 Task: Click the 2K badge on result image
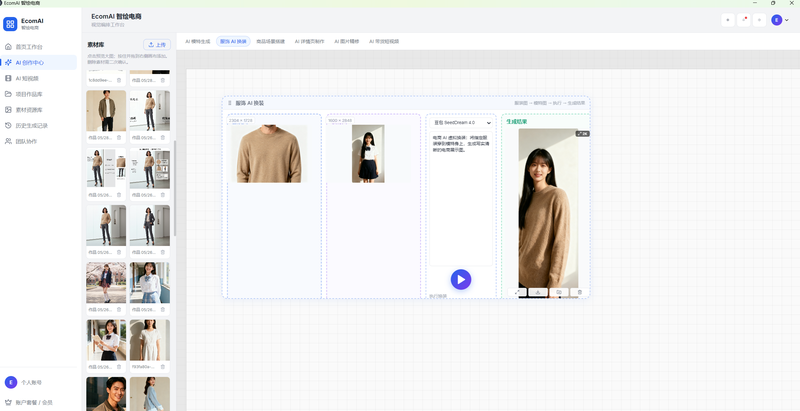[583, 134]
